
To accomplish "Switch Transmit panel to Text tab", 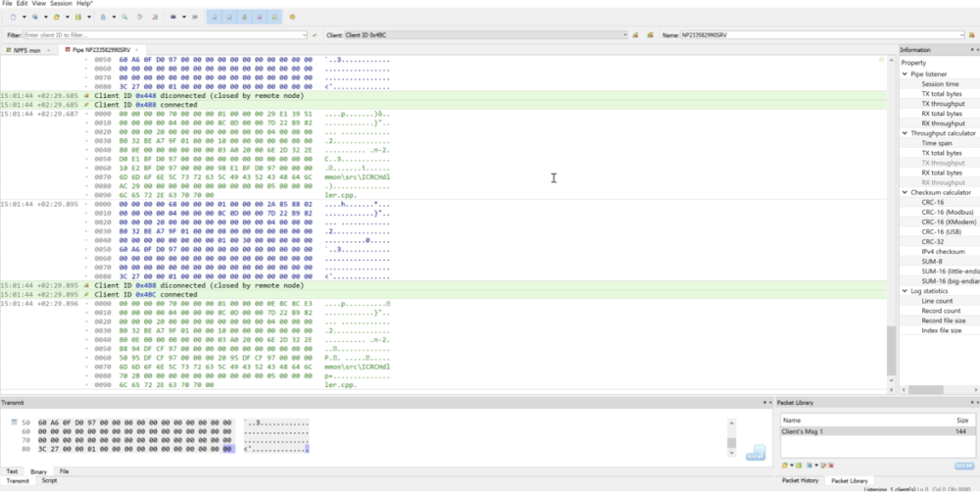I will click(x=12, y=471).
